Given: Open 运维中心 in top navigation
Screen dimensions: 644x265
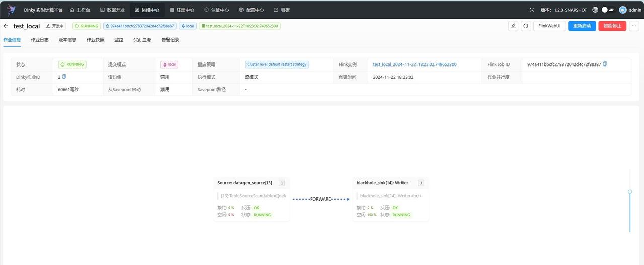Looking at the screenshot, I should (147, 10).
